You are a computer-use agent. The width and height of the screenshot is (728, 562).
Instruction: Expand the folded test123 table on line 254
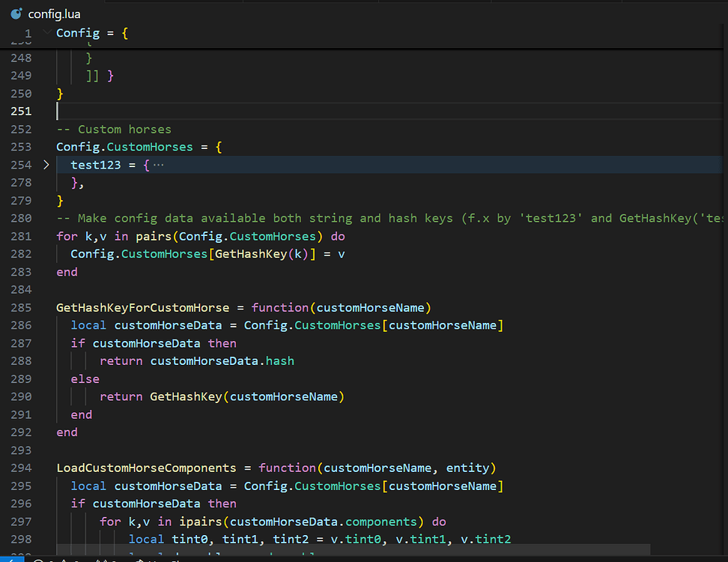coord(46,164)
